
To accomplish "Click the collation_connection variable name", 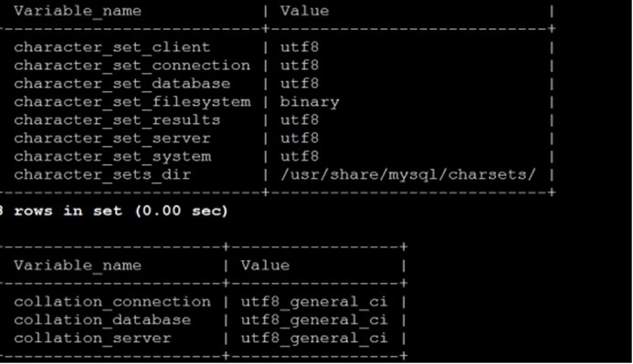I will tap(111, 302).
